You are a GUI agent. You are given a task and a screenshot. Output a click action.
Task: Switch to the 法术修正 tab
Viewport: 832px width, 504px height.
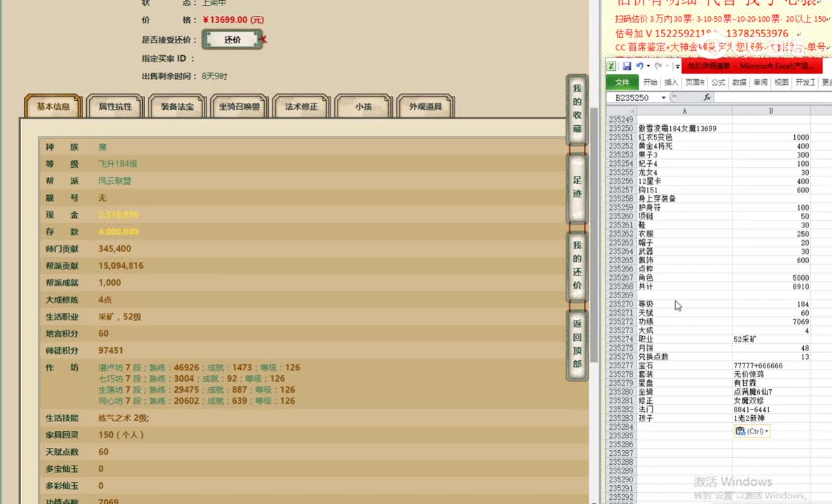[x=301, y=106]
